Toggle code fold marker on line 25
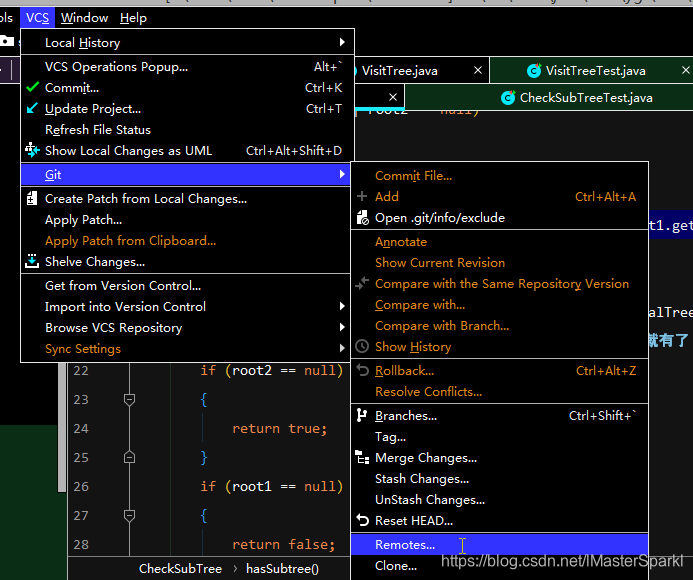The width and height of the screenshot is (693, 580). (129, 457)
